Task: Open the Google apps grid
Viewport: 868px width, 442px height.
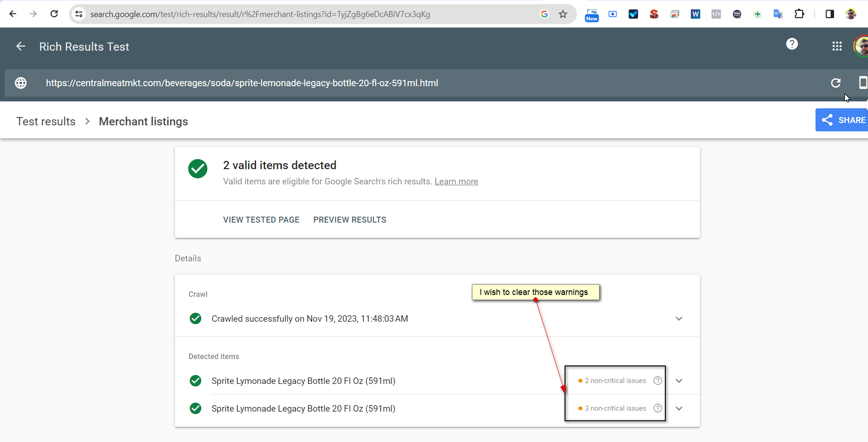Action: pos(837,46)
